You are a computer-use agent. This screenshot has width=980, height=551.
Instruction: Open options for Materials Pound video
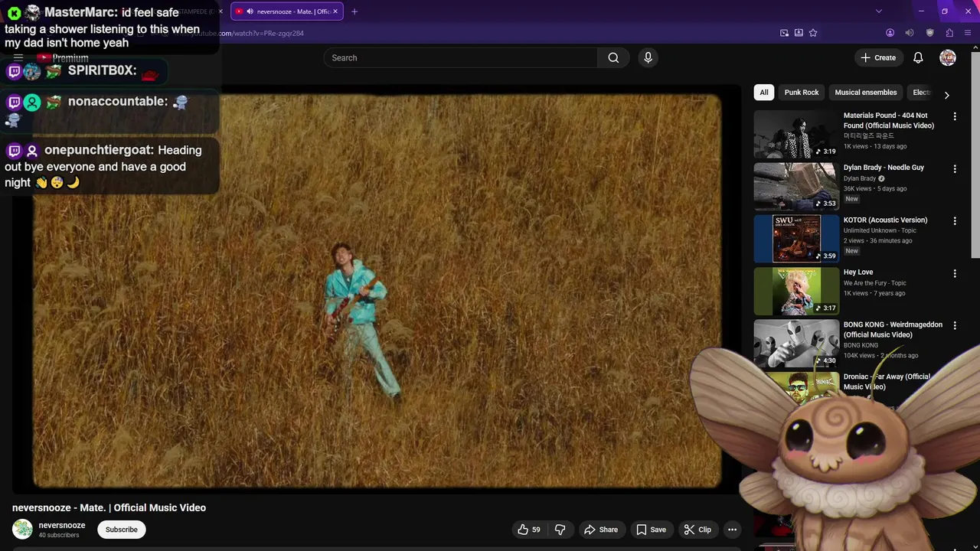point(955,116)
